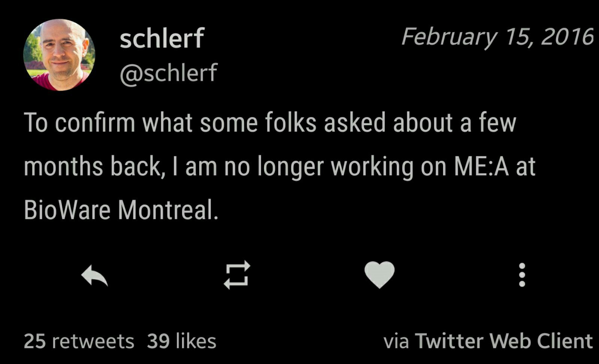Open schlerf's profile picture
Screen dimensions: 599x364
(59, 55)
